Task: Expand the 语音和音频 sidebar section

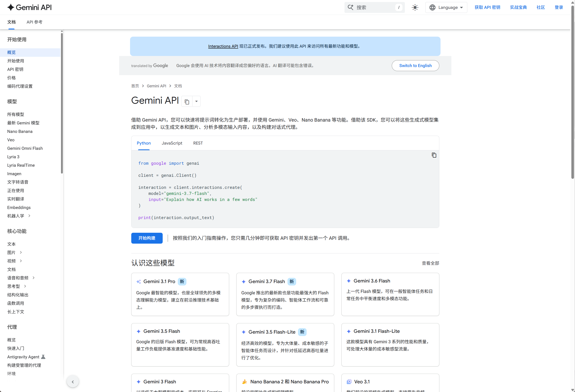Action: click(x=33, y=278)
